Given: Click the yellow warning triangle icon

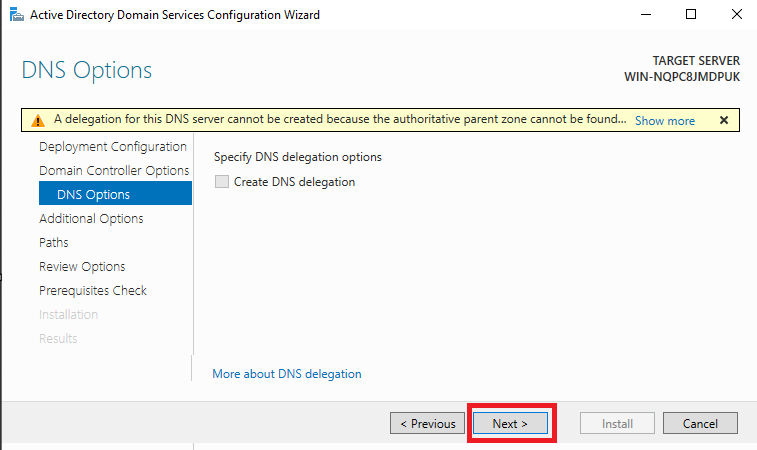Looking at the screenshot, I should [38, 121].
